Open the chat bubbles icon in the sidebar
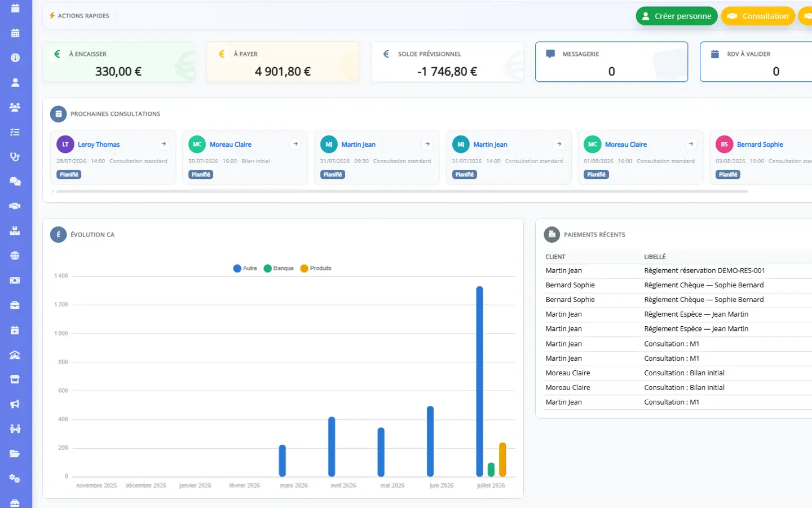 15,182
